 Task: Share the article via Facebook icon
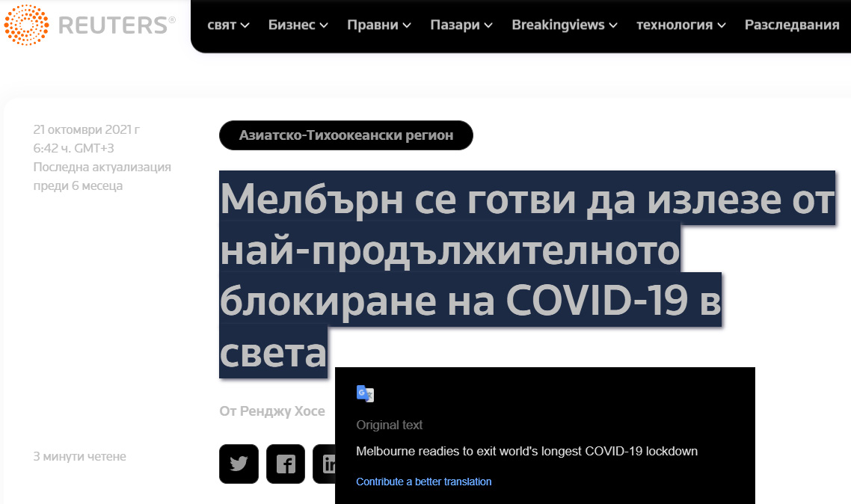[286, 464]
